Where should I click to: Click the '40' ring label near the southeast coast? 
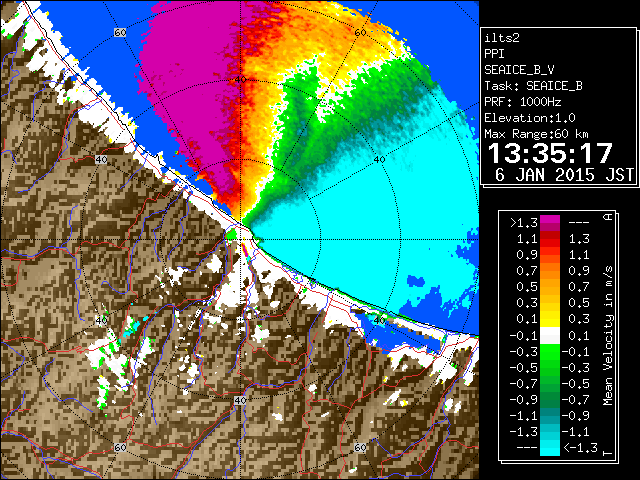(x=380, y=320)
